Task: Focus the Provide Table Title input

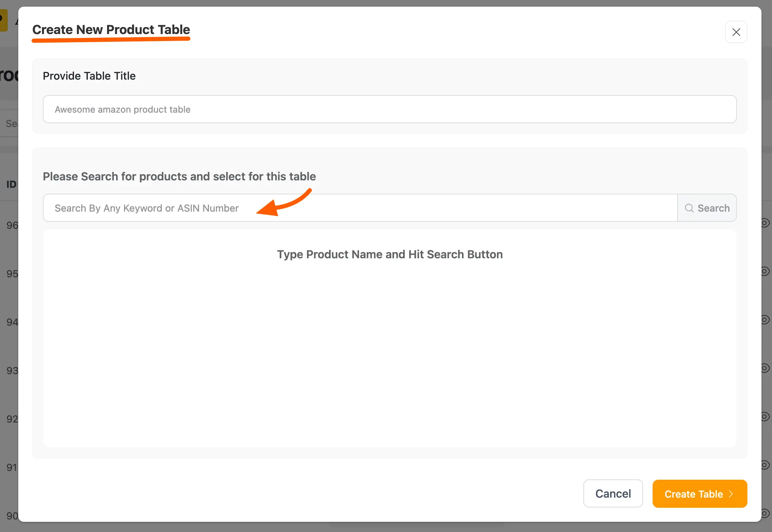Action: (x=390, y=109)
